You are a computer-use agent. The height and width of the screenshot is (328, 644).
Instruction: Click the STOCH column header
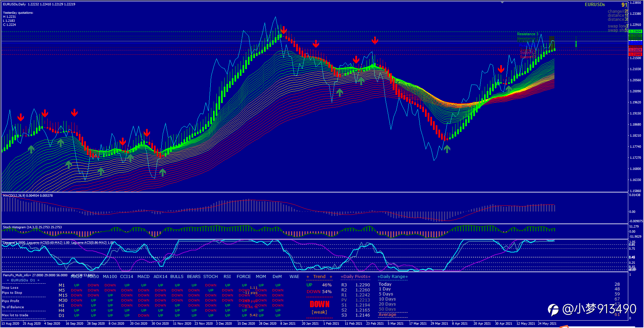point(211,277)
